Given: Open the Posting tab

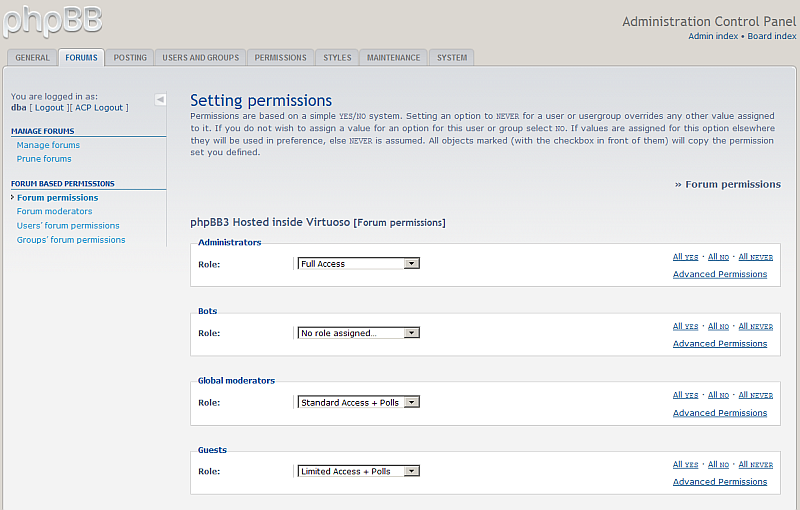Looking at the screenshot, I should (x=130, y=58).
